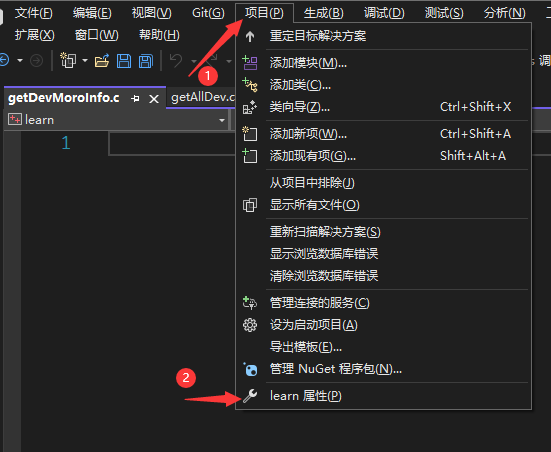The height and width of the screenshot is (452, 551).
Task: Click the navigate forward toolbar icon
Action: (x=36, y=60)
